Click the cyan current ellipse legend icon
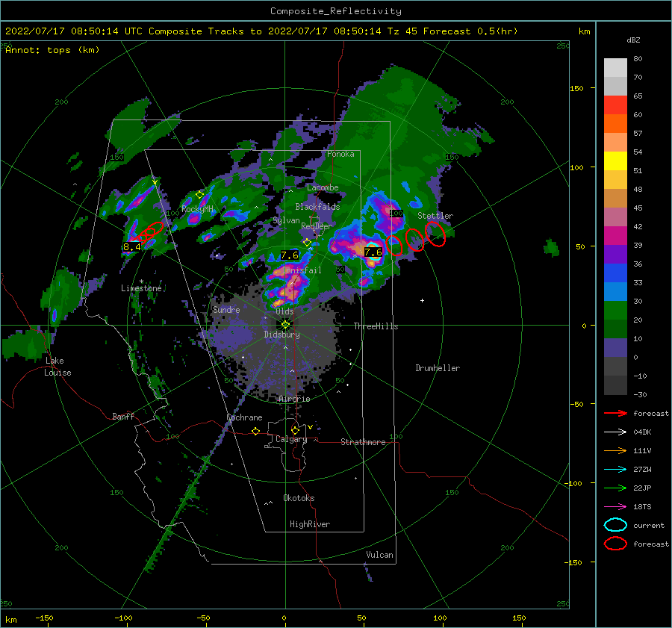 pyautogui.click(x=615, y=525)
